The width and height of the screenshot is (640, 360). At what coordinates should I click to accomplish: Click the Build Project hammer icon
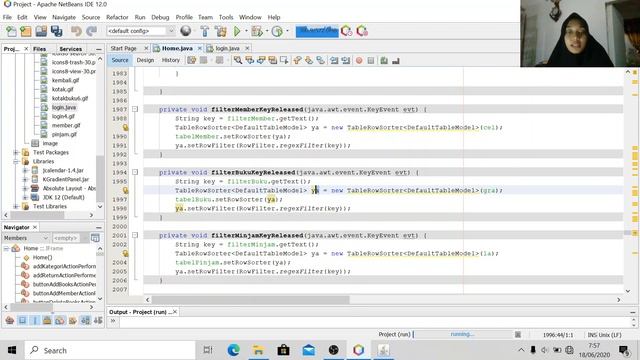pyautogui.click(x=205, y=31)
